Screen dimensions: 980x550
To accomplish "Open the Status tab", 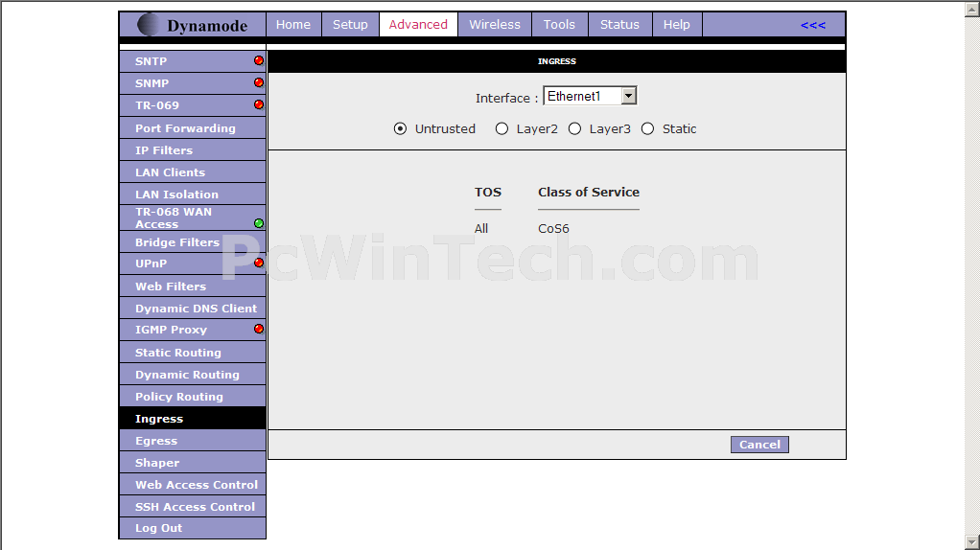I will click(619, 24).
